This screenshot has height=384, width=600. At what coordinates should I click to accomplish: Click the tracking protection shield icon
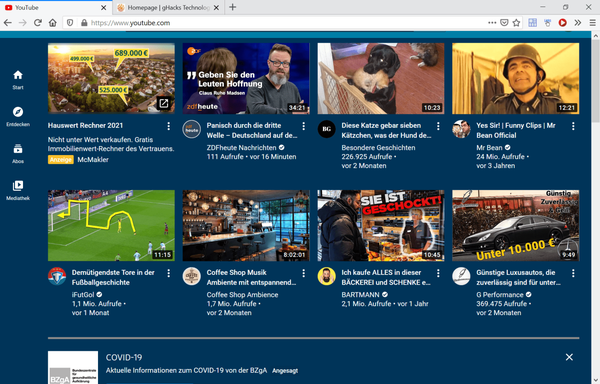[x=70, y=23]
